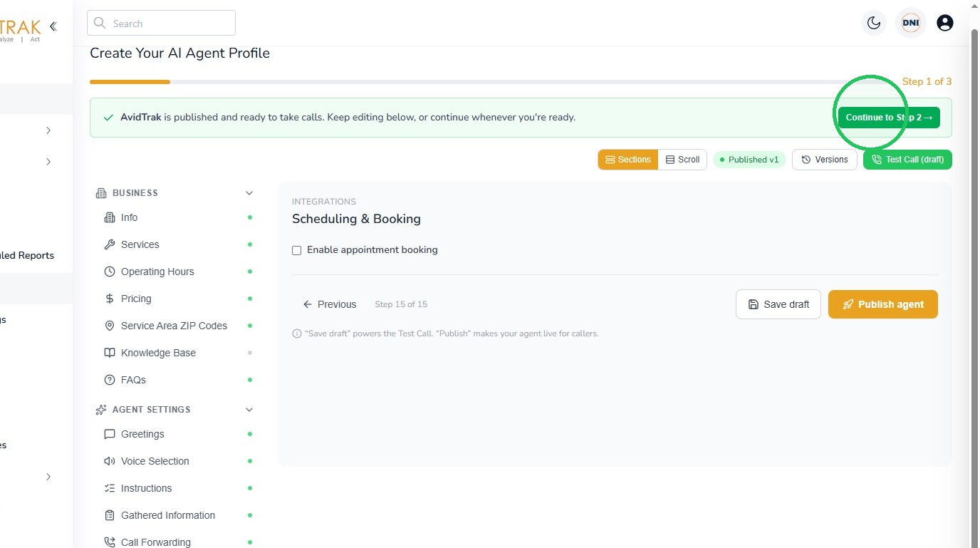
Task: Click the DNI round icon
Action: pos(910,23)
